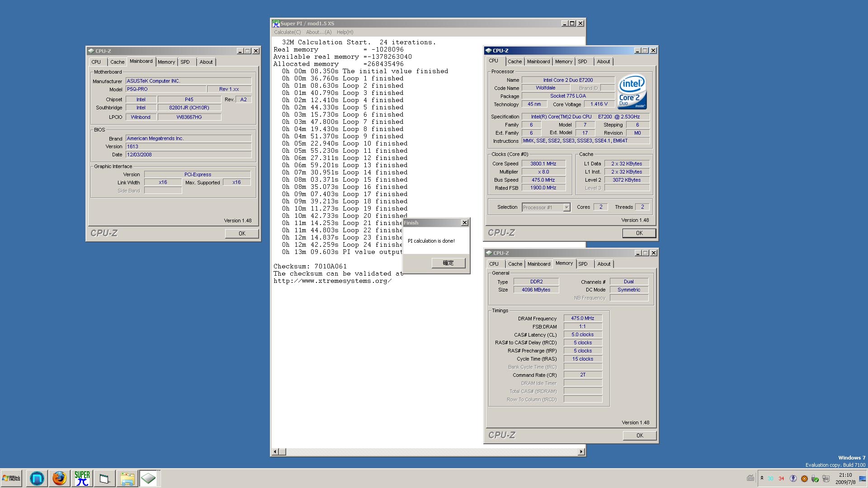Screen dimensions: 868x488
Task: Click the Mainboard CPU-Z window title icon
Action: pyautogui.click(x=91, y=51)
